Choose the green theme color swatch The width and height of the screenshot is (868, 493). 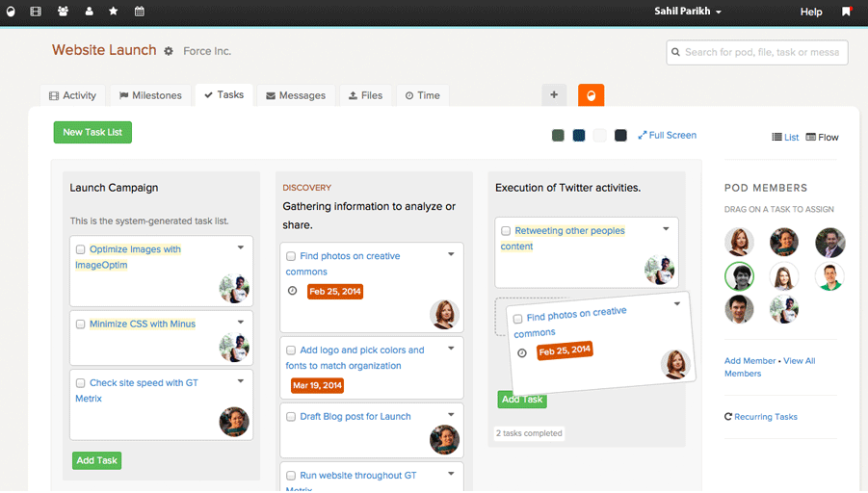558,135
